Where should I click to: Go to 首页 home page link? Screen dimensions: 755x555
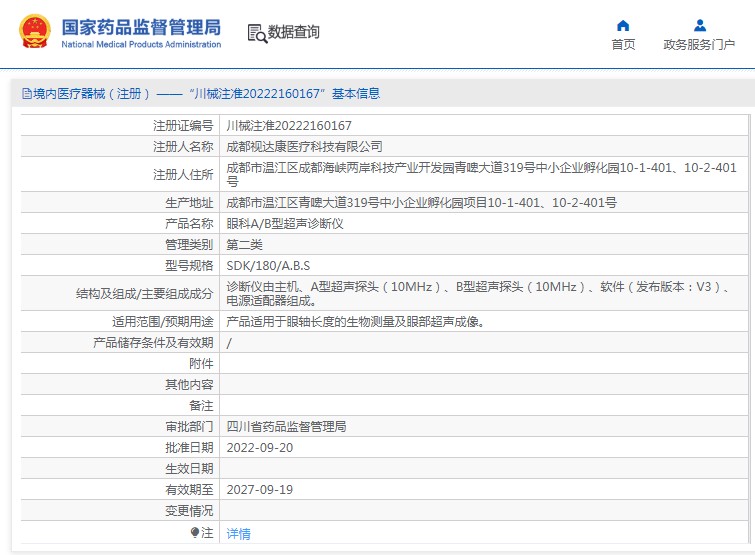[x=623, y=44]
